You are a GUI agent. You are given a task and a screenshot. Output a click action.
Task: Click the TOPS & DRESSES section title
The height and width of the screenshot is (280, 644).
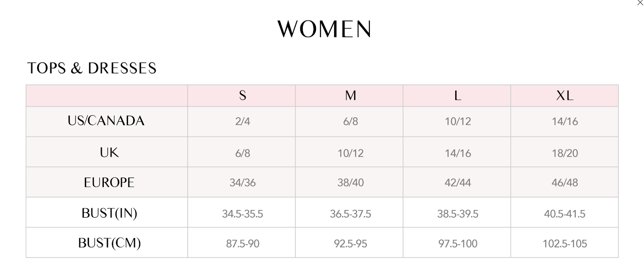[92, 68]
